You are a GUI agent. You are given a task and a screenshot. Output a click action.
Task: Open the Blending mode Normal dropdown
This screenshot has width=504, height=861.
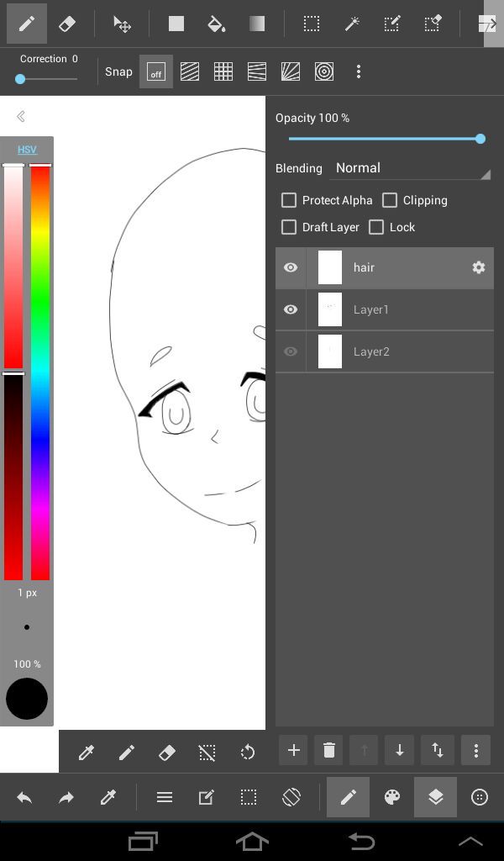click(409, 168)
